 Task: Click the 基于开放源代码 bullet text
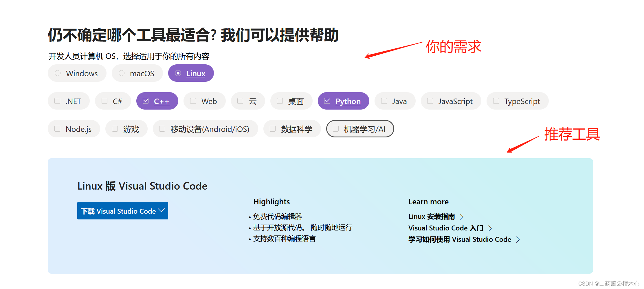point(302,228)
